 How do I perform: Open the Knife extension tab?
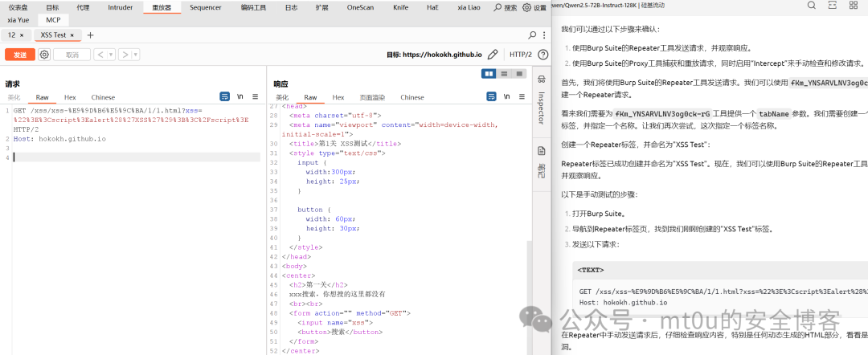coord(401,8)
